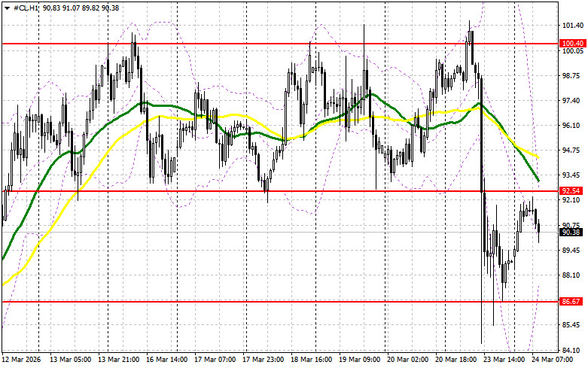Select the red horizontal line at 86.67
The height and width of the screenshot is (368, 588).
[x=226, y=301]
